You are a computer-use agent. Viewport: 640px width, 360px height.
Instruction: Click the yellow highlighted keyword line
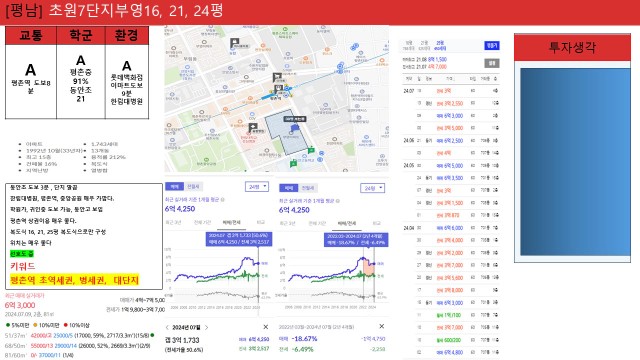tap(75, 280)
